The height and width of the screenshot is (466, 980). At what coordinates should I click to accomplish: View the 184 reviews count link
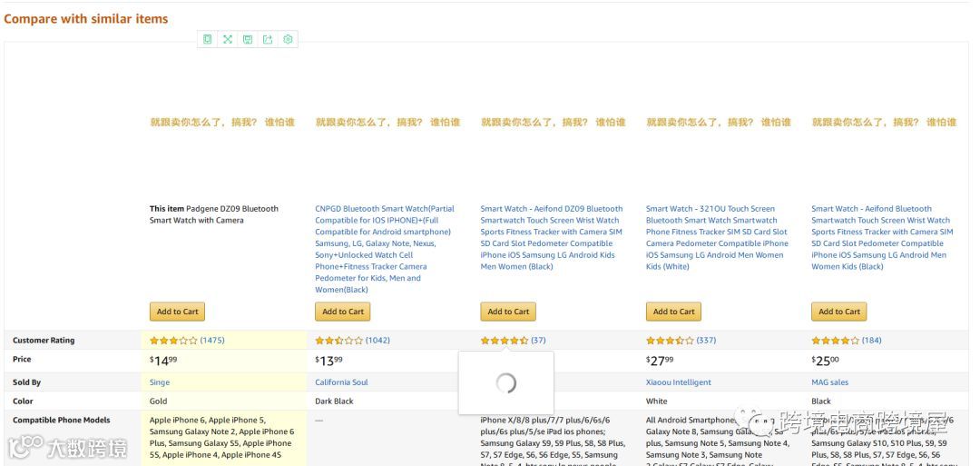point(872,341)
